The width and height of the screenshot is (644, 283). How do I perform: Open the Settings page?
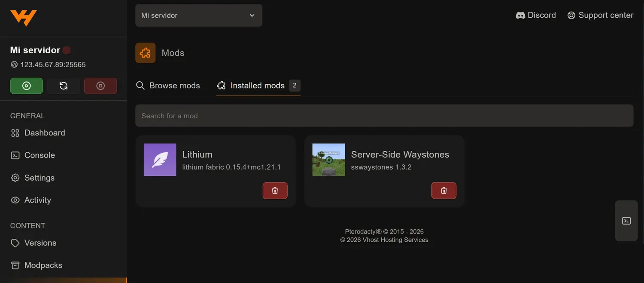point(33,178)
